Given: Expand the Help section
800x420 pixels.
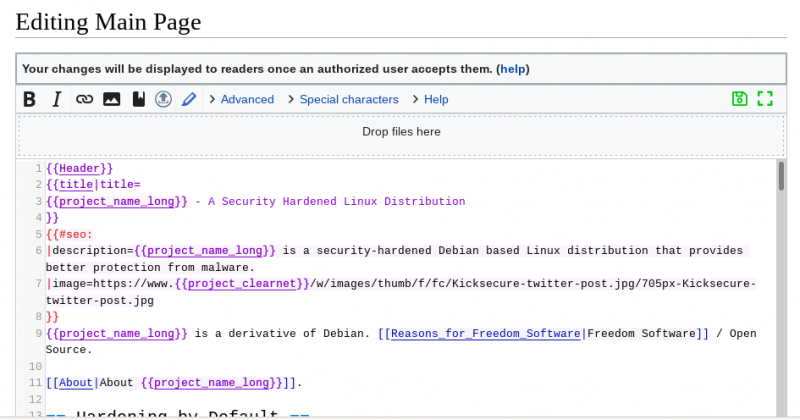Looking at the screenshot, I should pos(435,99).
